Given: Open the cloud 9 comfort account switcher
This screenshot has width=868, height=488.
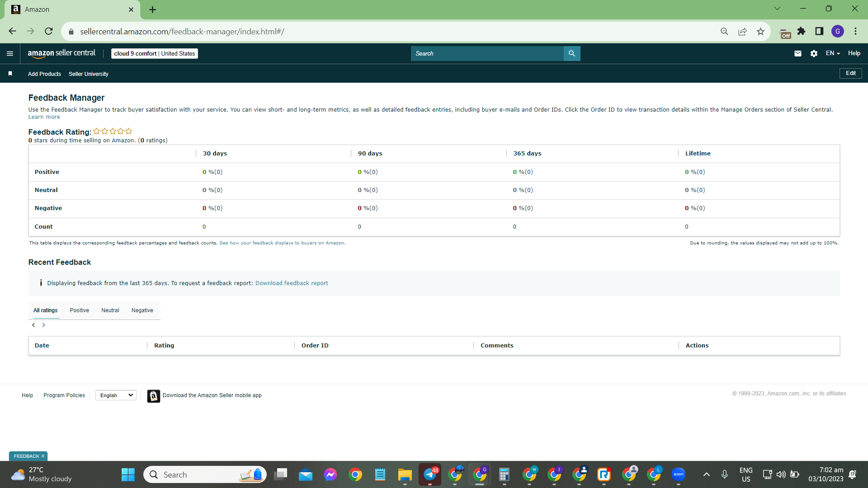Looking at the screenshot, I should click(x=155, y=53).
